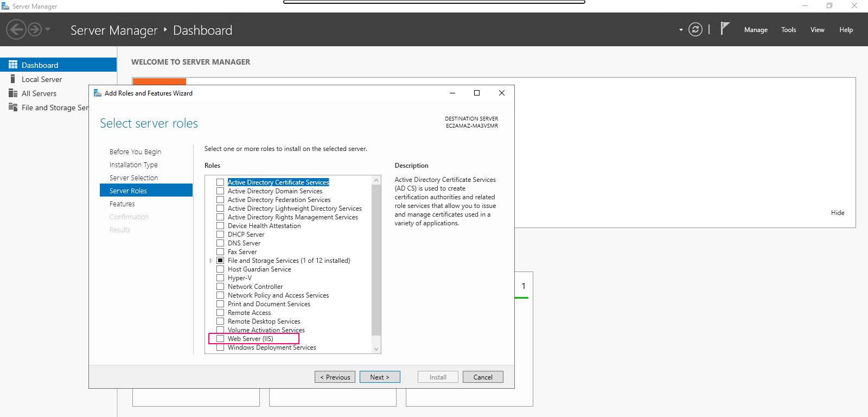Check the DNS Server role
The height and width of the screenshot is (417, 868).
(220, 243)
